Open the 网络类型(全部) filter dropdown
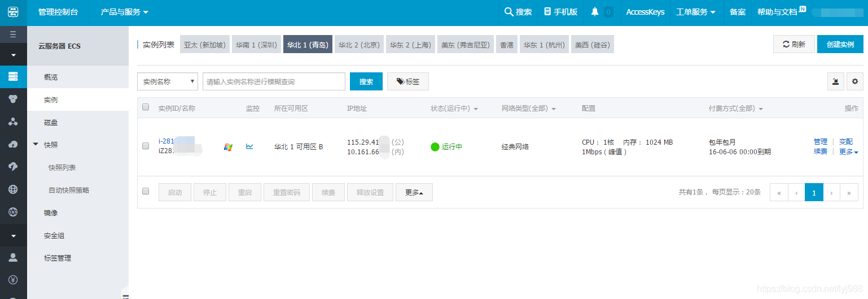The height and width of the screenshot is (299, 868). coord(529,108)
